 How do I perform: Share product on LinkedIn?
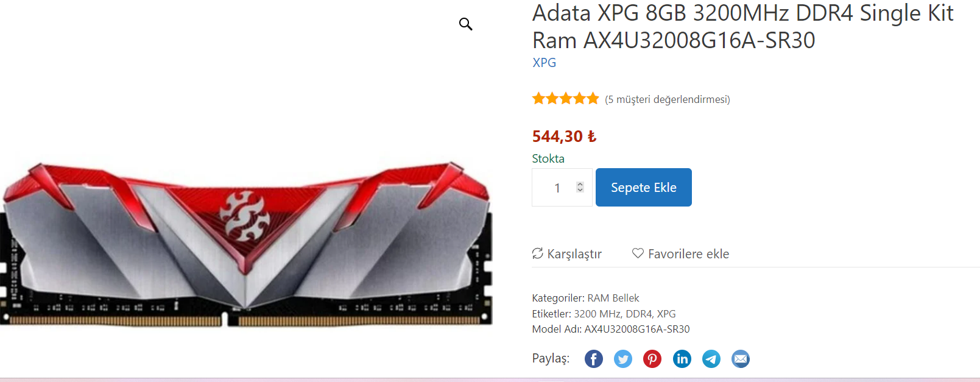click(x=682, y=359)
